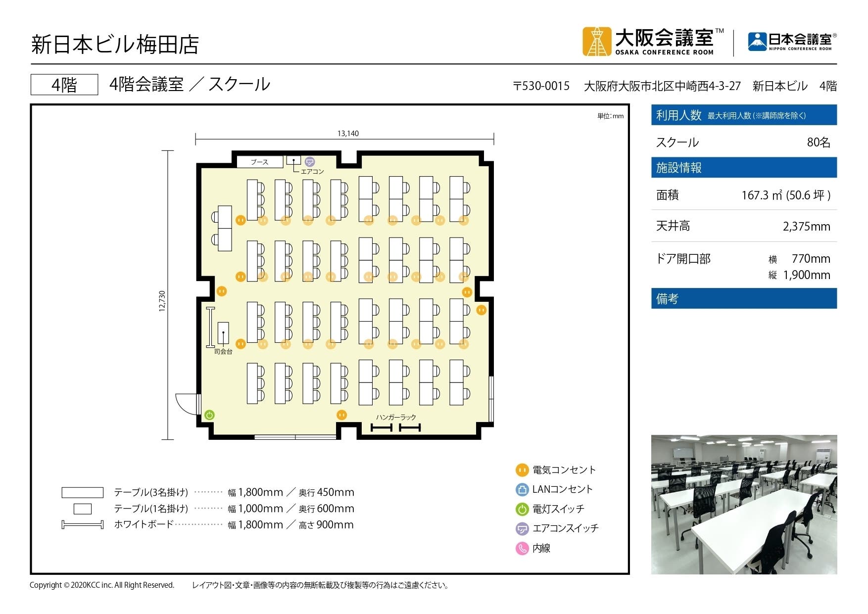Toggle the outlet marker beside ハンガーラック
The width and height of the screenshot is (868, 614).
pyautogui.click(x=341, y=415)
